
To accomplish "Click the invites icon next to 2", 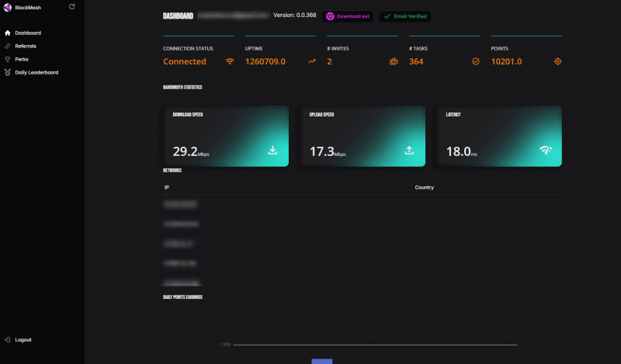I will [x=394, y=61].
